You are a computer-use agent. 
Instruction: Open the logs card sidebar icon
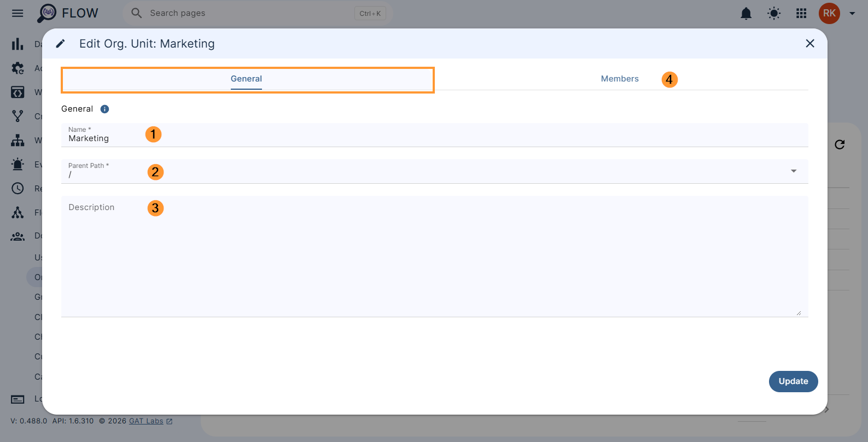(18, 399)
